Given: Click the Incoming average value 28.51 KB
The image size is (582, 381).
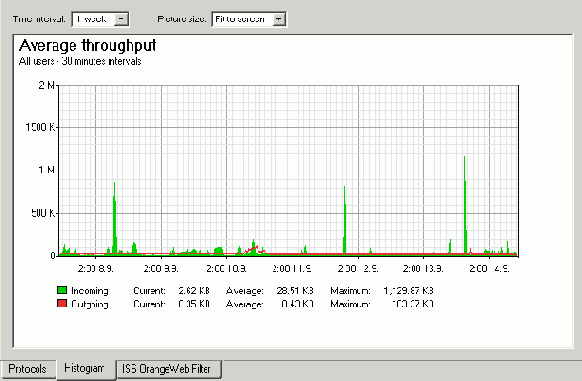Looking at the screenshot, I should pyautogui.click(x=295, y=290).
